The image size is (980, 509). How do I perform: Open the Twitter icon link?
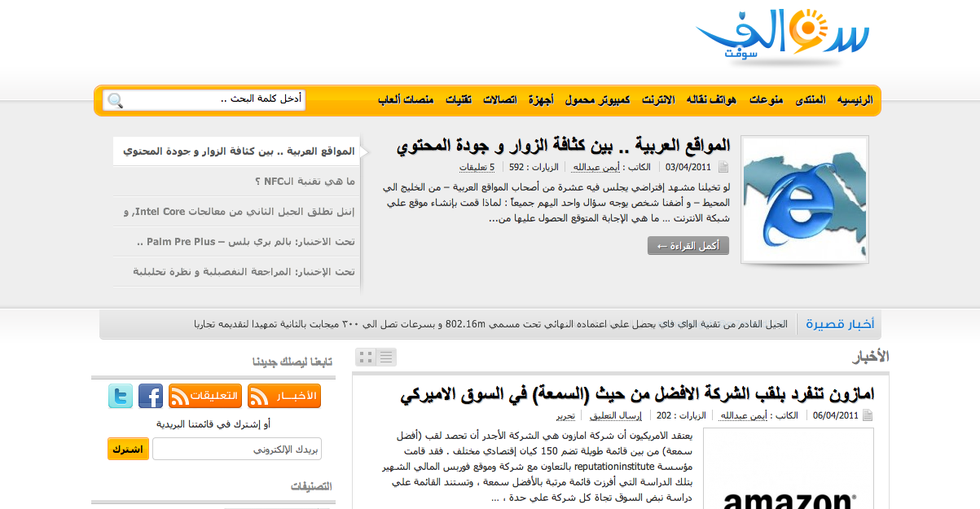121,397
